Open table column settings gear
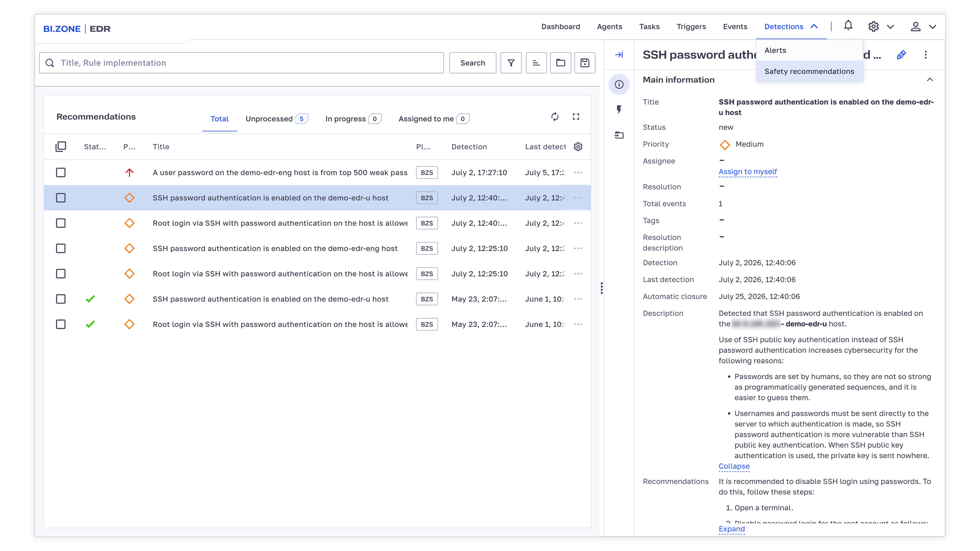This screenshot has height=551, width=980. point(578,146)
